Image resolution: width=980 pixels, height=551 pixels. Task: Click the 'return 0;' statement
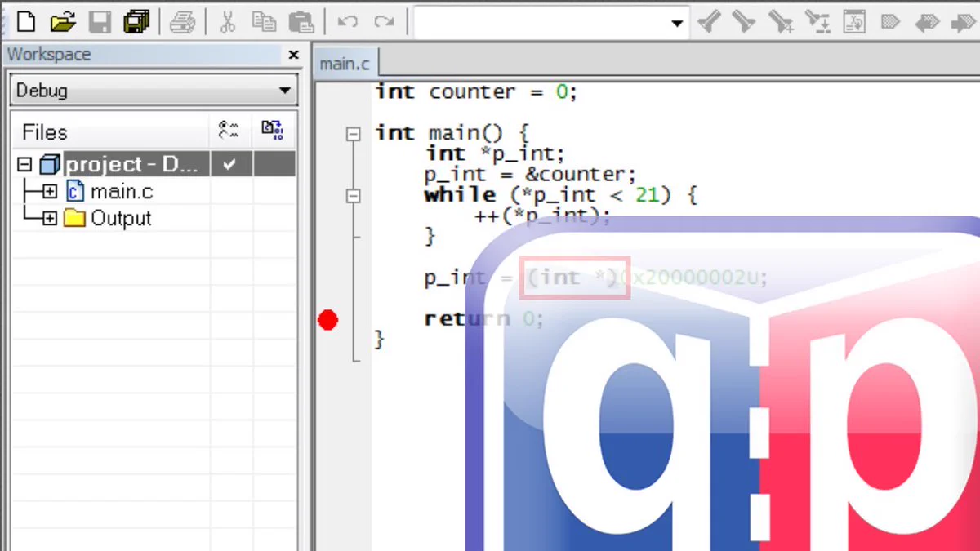pyautogui.click(x=484, y=319)
